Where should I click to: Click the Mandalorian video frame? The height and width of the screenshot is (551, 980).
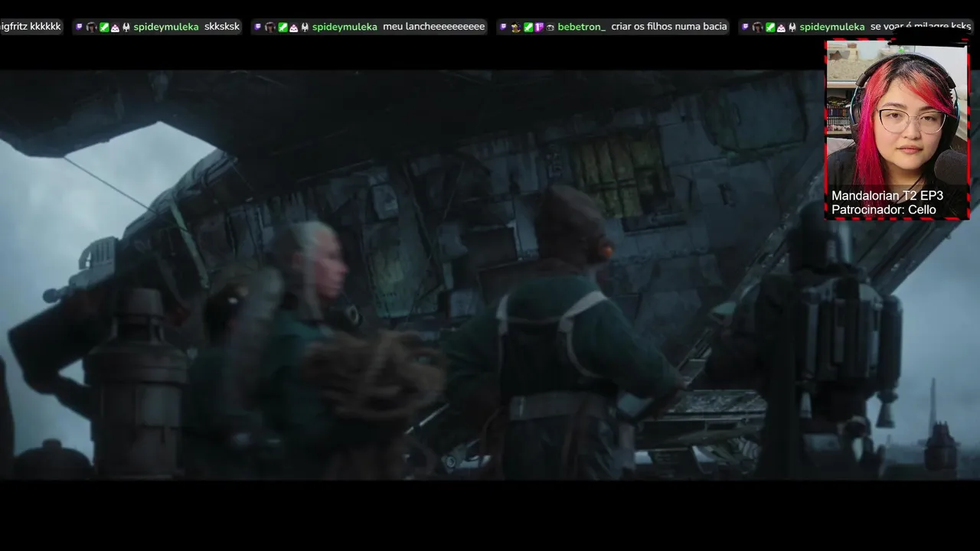pyautogui.click(x=490, y=275)
